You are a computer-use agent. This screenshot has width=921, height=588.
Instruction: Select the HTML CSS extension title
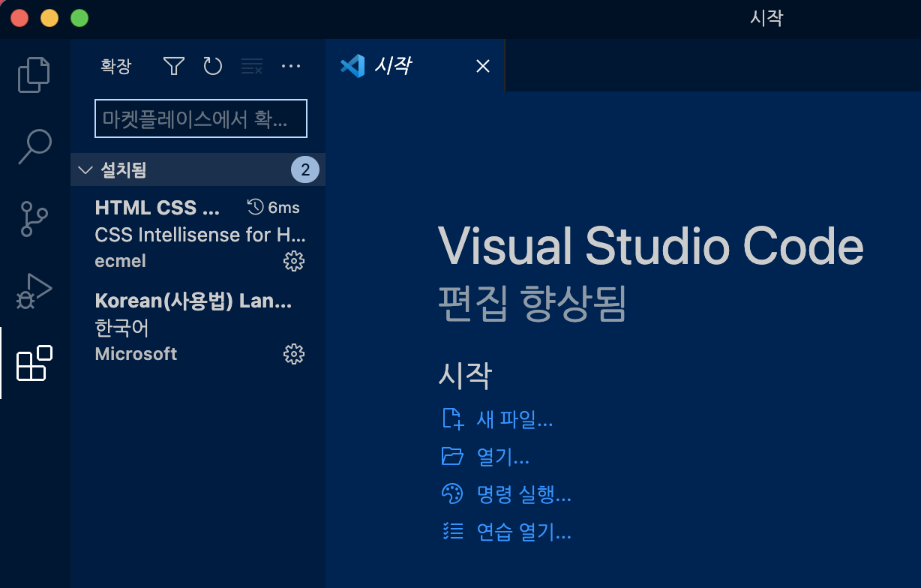click(x=157, y=207)
